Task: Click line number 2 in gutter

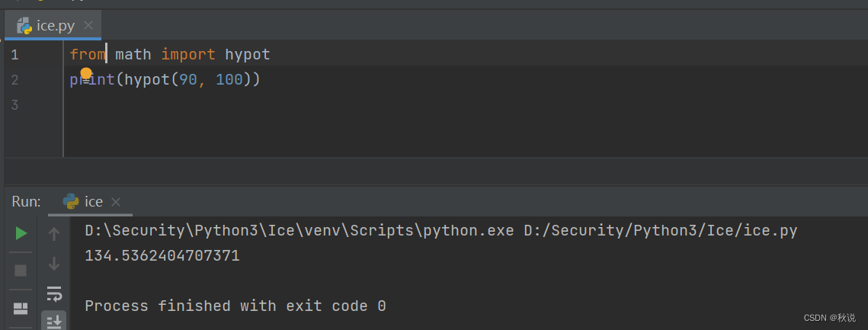Action: pyautogui.click(x=14, y=80)
